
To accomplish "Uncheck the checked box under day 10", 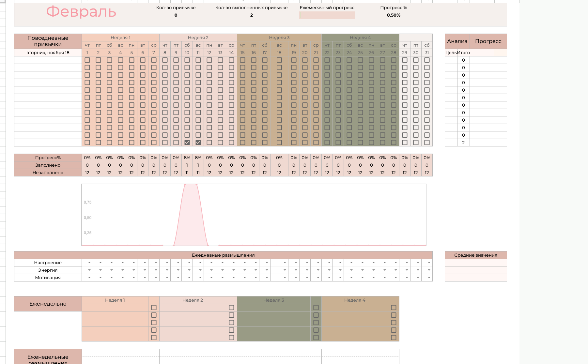I will point(187,143).
